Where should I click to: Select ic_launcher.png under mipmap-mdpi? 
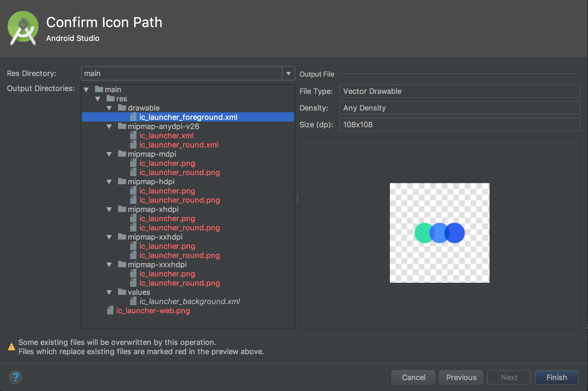click(167, 163)
